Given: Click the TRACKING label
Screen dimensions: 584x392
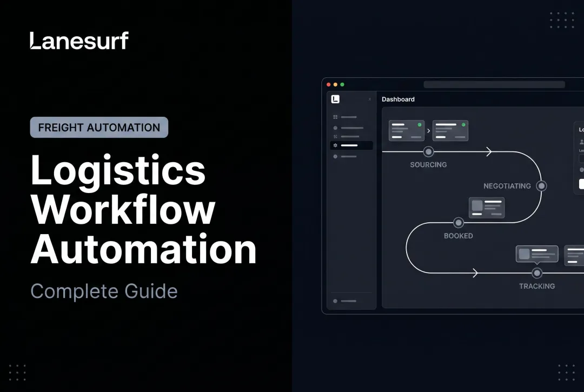Looking at the screenshot, I should (x=537, y=286).
